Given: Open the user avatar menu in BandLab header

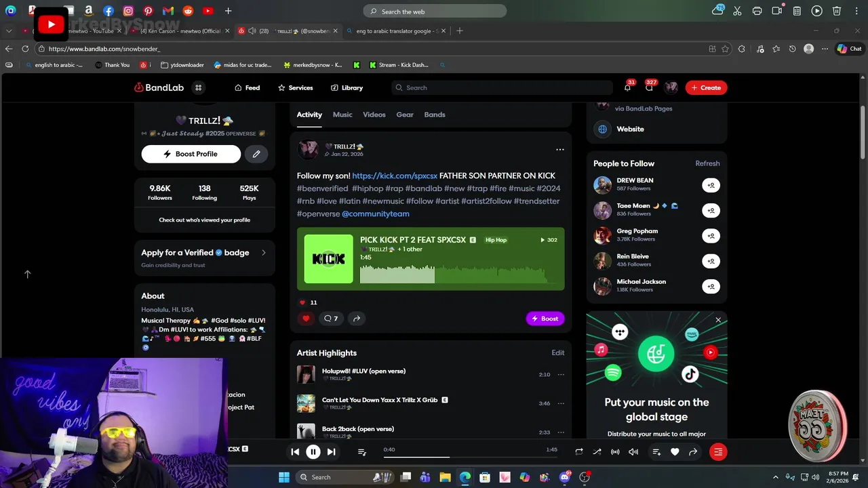Looking at the screenshot, I should [671, 87].
